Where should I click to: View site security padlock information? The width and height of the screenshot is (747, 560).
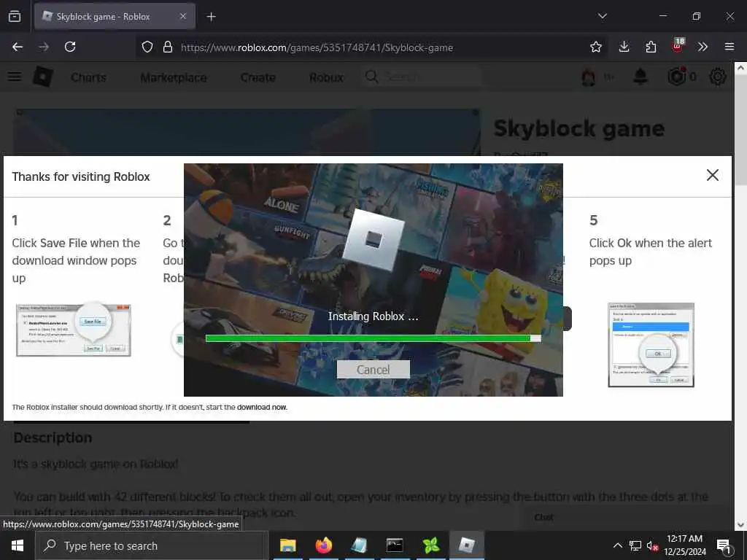168,47
